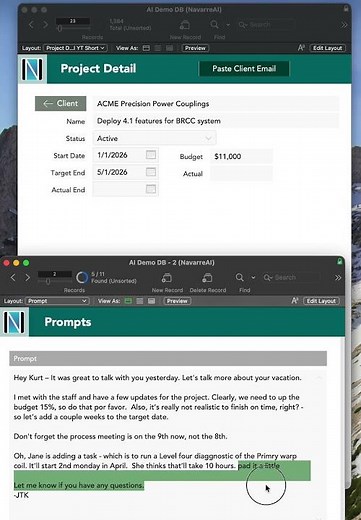Go to previous record in Project Detail window
Image resolution: width=361 pixels, height=520 pixels.
[x=31, y=25]
